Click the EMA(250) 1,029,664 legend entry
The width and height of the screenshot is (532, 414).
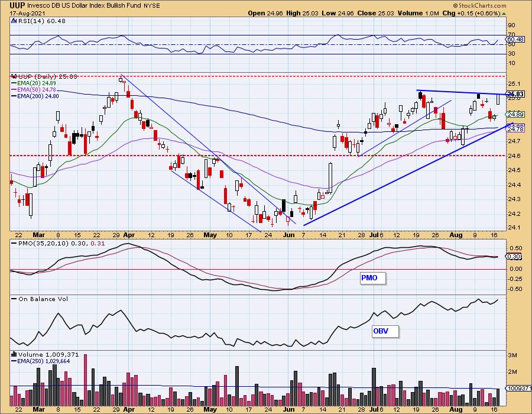(41, 361)
